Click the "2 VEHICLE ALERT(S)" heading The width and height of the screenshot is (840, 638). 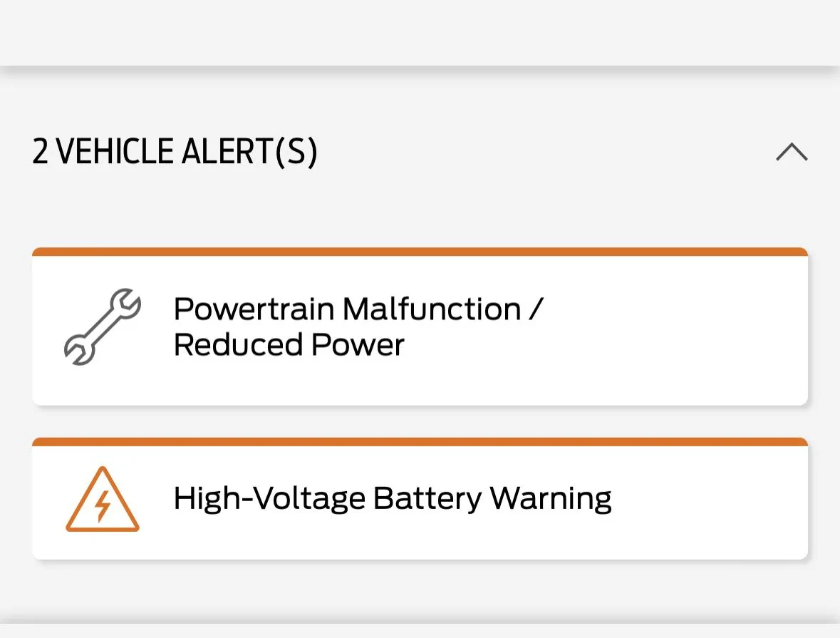coord(175,152)
